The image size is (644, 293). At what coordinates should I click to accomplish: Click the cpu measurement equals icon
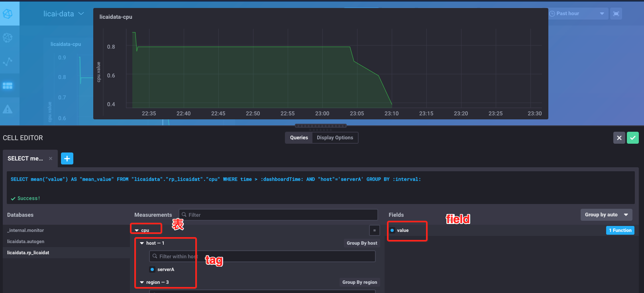[375, 230]
